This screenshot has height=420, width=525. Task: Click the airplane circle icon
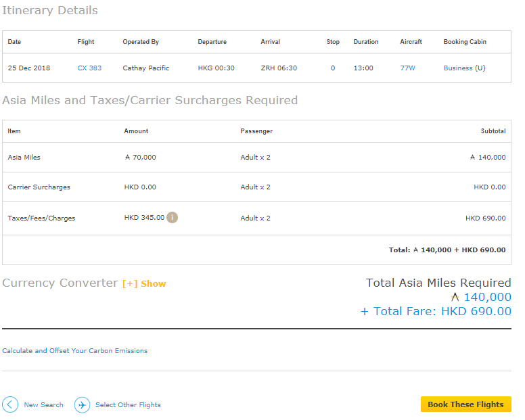(x=82, y=404)
